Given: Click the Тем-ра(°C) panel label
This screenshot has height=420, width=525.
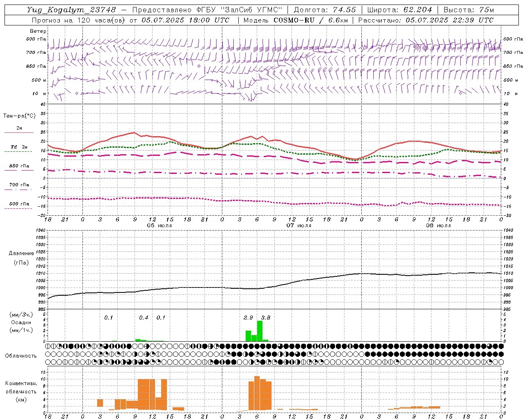Looking at the screenshot, I should tap(19, 116).
